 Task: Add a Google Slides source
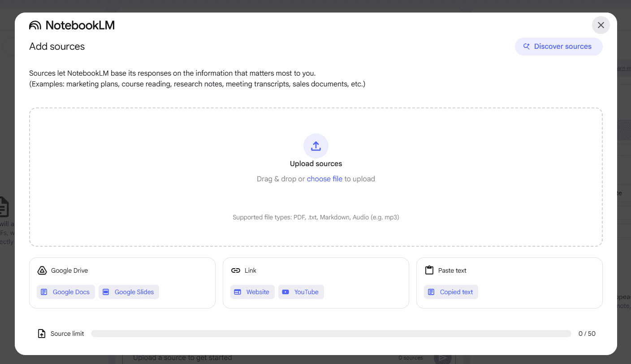(129, 292)
